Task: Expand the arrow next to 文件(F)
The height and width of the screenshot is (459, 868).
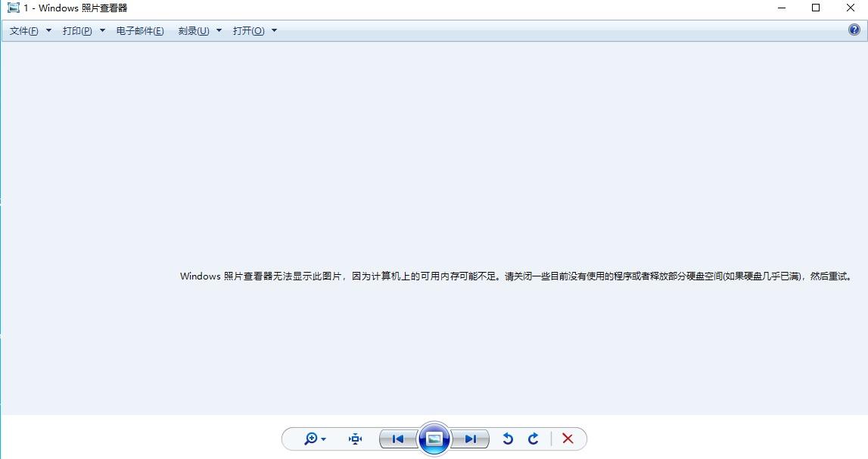Action: tap(48, 30)
